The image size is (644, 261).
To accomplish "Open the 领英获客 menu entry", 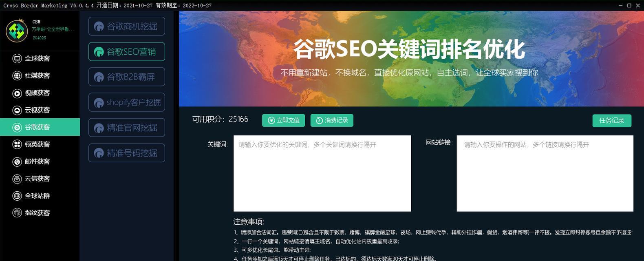I will click(40, 144).
